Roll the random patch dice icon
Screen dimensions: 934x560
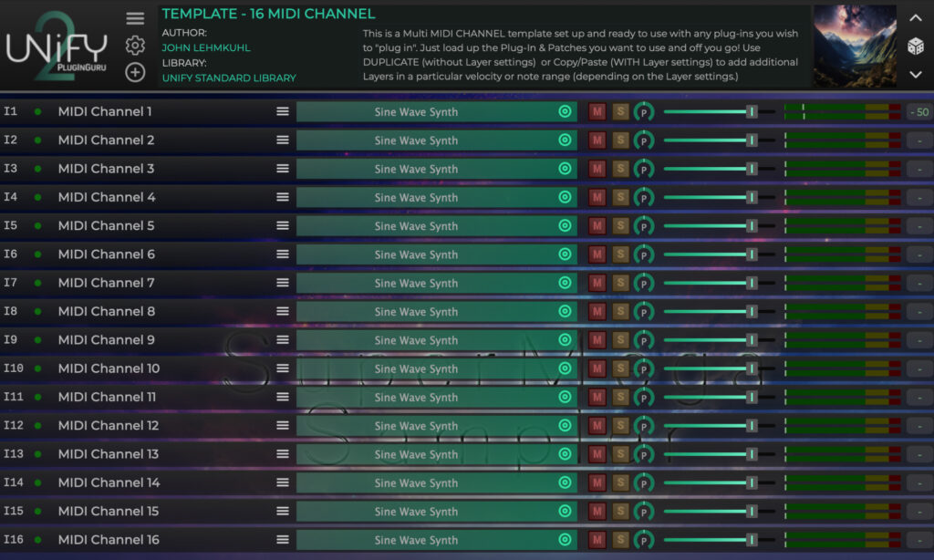tap(915, 47)
